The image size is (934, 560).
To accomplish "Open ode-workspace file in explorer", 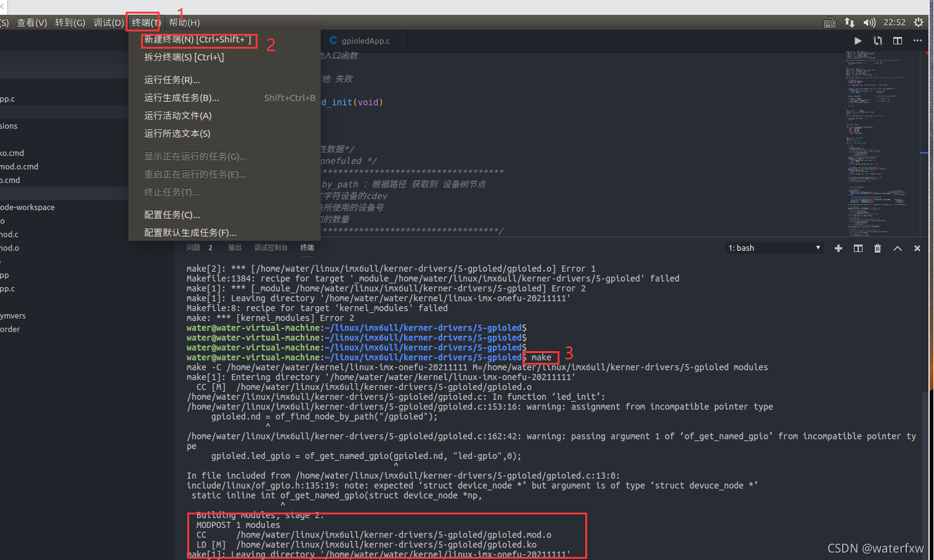I will (x=27, y=207).
